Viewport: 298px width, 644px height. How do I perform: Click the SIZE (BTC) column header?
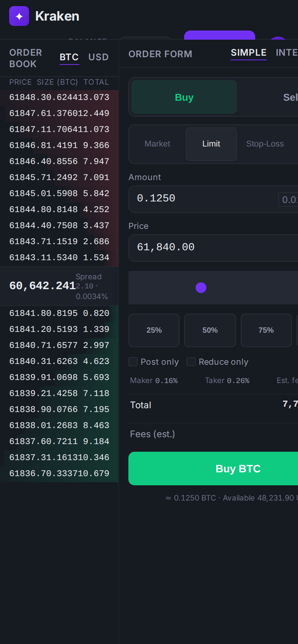[x=57, y=82]
